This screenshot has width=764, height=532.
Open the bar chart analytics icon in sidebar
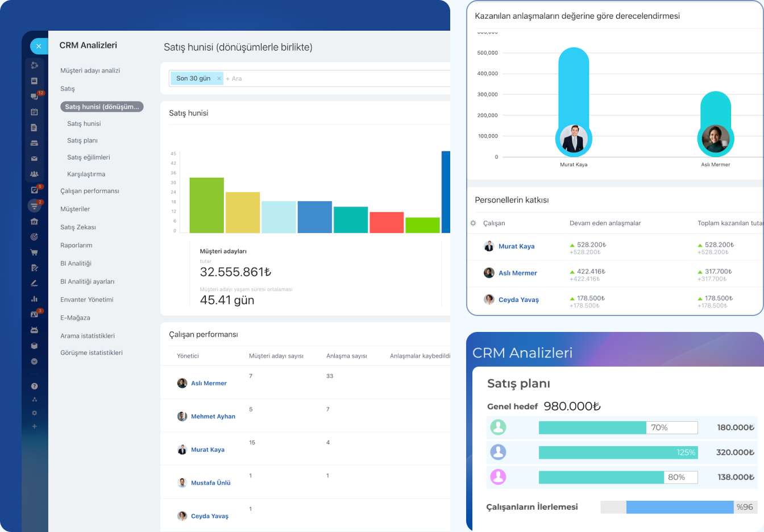tap(34, 298)
